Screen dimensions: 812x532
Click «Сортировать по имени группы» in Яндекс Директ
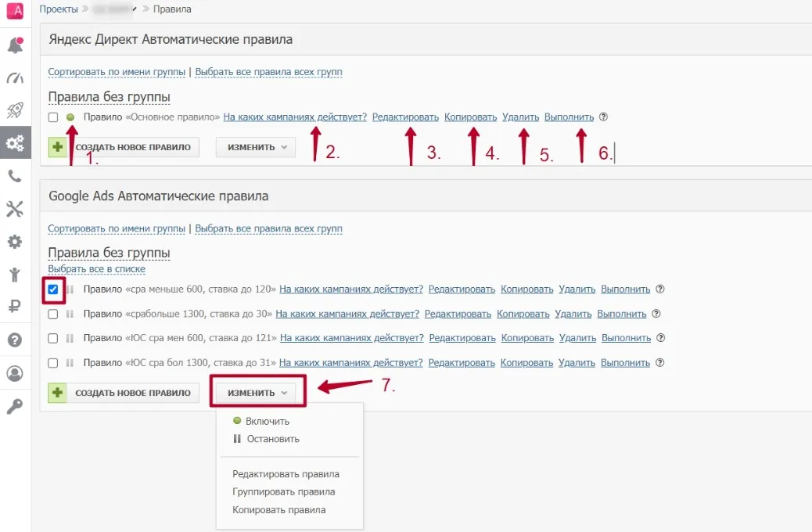pyautogui.click(x=117, y=72)
